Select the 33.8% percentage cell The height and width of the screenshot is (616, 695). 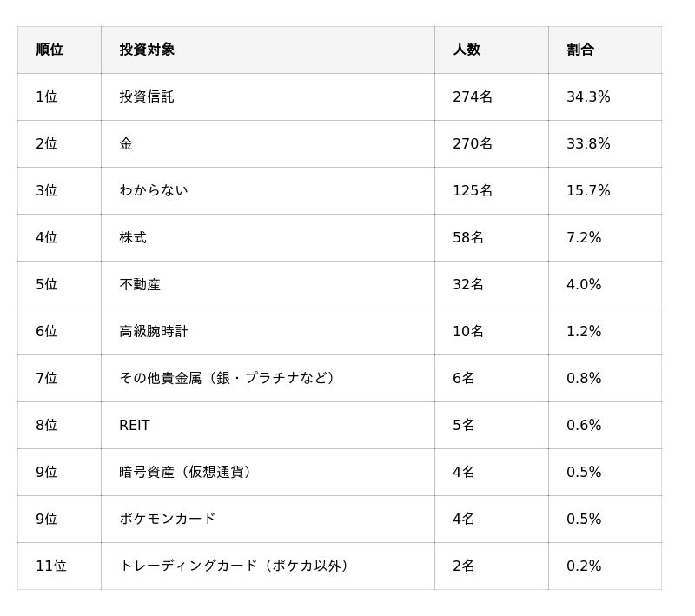[x=588, y=143]
